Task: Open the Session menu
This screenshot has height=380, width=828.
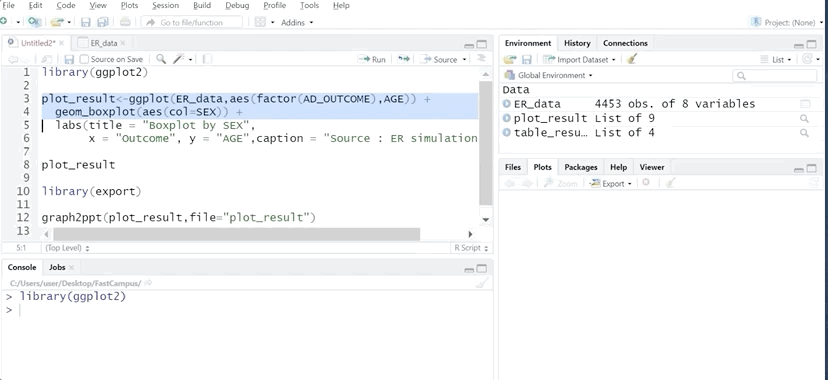Action: [x=165, y=5]
